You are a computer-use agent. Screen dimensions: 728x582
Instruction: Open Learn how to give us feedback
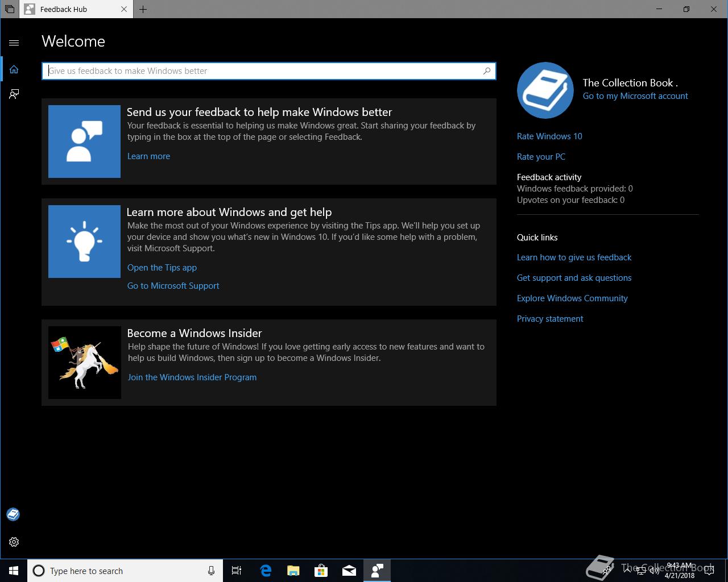pyautogui.click(x=574, y=257)
